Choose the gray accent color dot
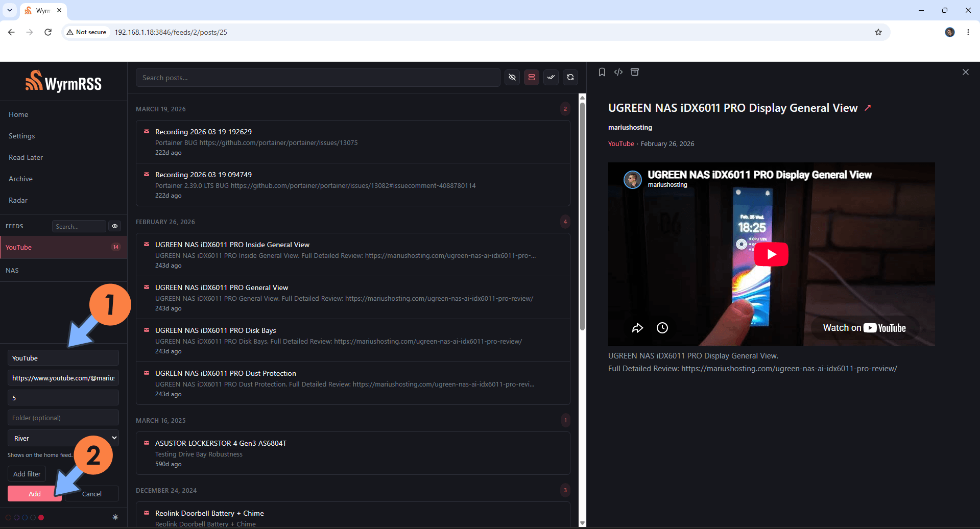The width and height of the screenshot is (980, 529). pos(33,517)
